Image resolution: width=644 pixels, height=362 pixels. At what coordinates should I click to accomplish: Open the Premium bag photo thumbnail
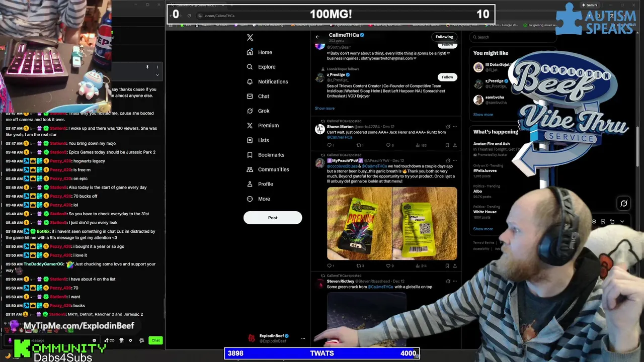coord(359,223)
